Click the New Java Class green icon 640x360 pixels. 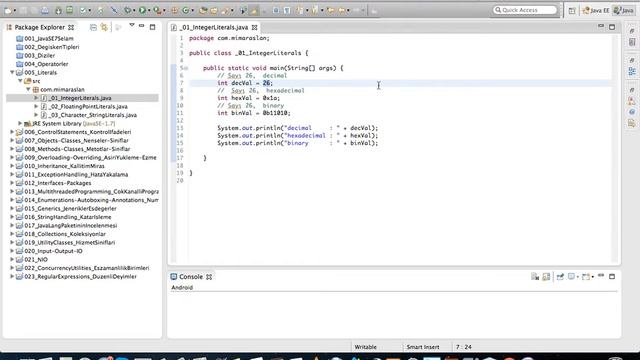coord(186,10)
